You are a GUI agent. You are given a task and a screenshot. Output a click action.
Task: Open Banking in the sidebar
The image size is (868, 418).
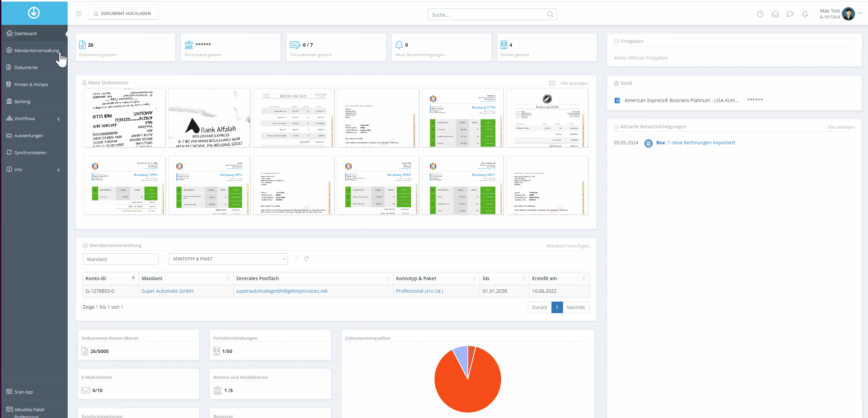pos(34,101)
